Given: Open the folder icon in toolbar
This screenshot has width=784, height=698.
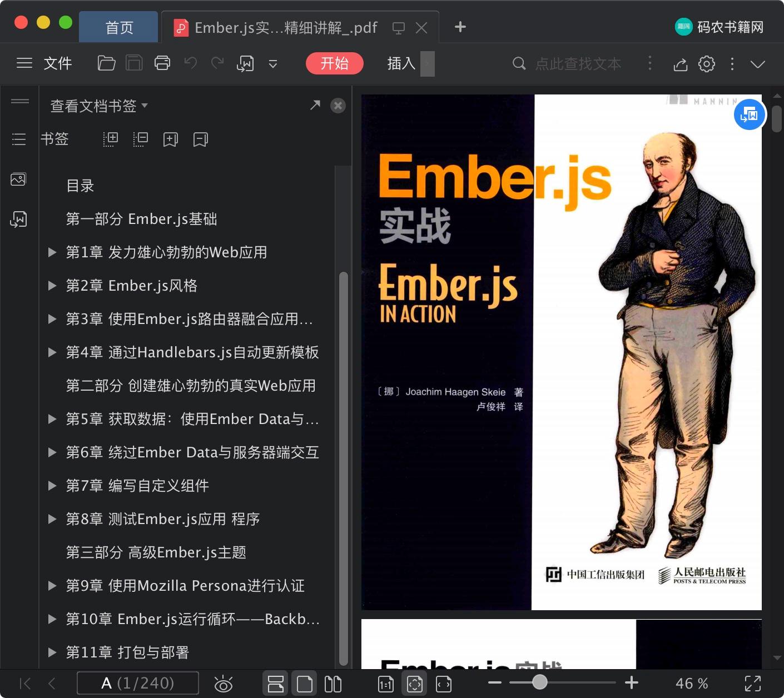Looking at the screenshot, I should [106, 63].
